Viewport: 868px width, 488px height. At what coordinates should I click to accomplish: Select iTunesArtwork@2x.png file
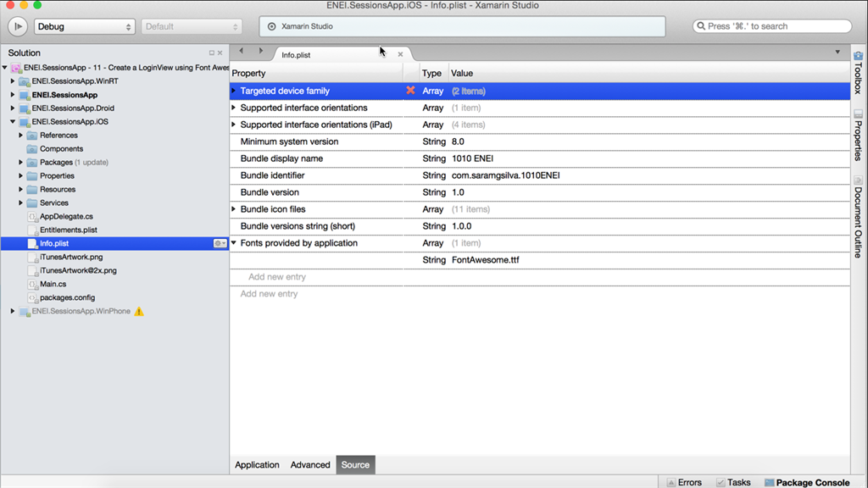pos(78,270)
